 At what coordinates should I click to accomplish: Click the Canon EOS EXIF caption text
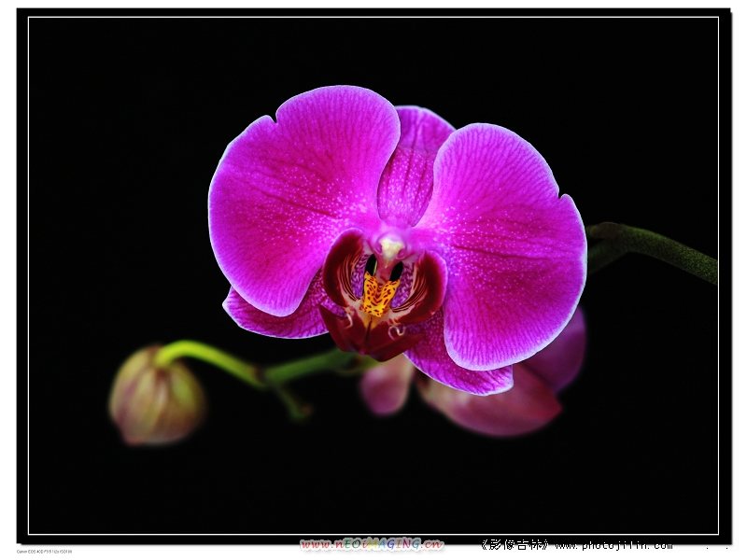[x=44, y=552]
